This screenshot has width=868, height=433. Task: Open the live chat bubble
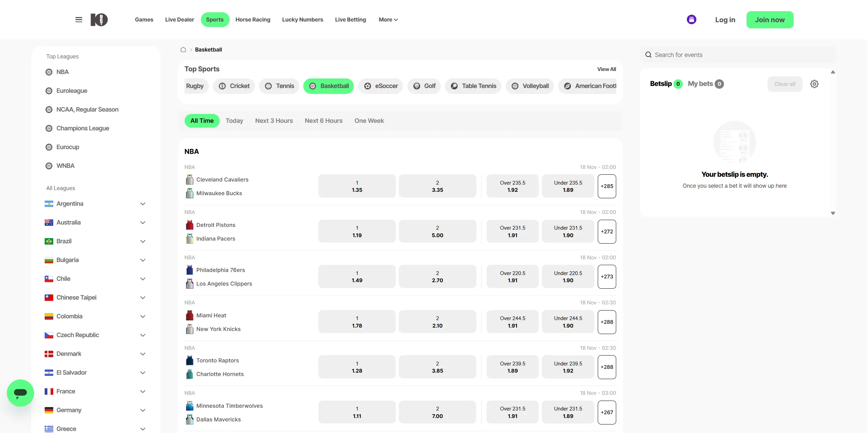(20, 393)
